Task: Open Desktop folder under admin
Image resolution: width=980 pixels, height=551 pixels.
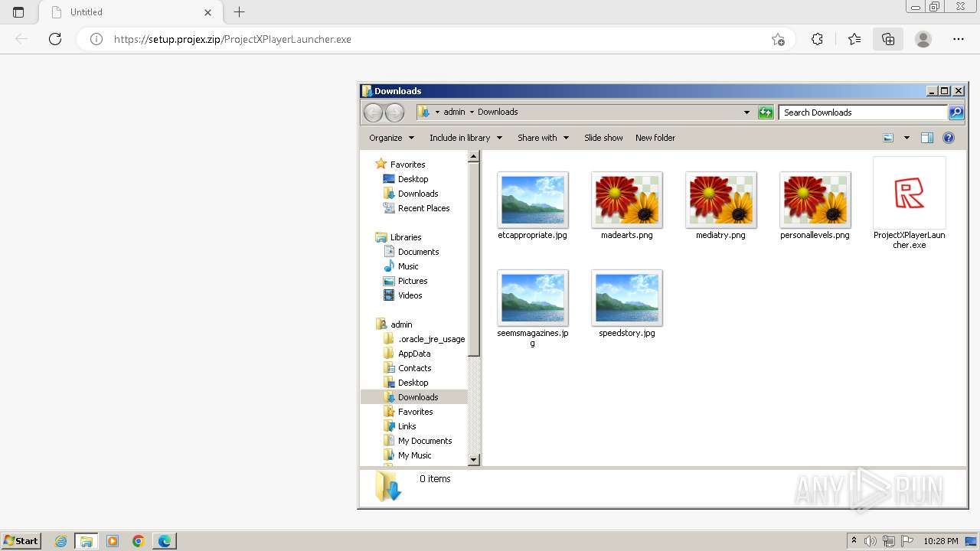Action: point(413,383)
